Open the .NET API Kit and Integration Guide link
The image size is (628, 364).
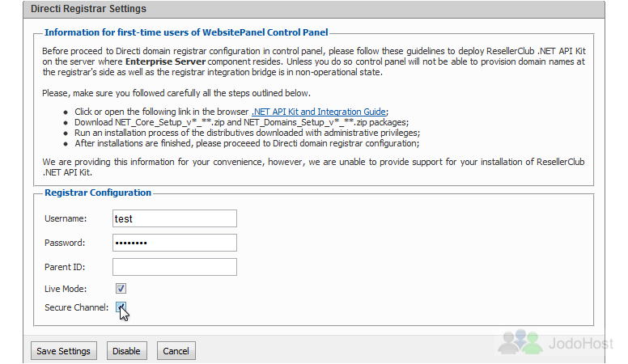319,112
